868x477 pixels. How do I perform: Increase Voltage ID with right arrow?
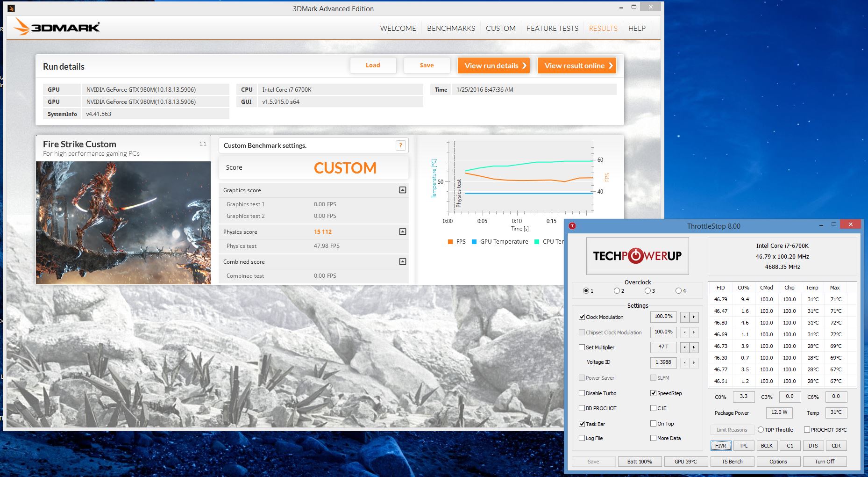click(694, 362)
